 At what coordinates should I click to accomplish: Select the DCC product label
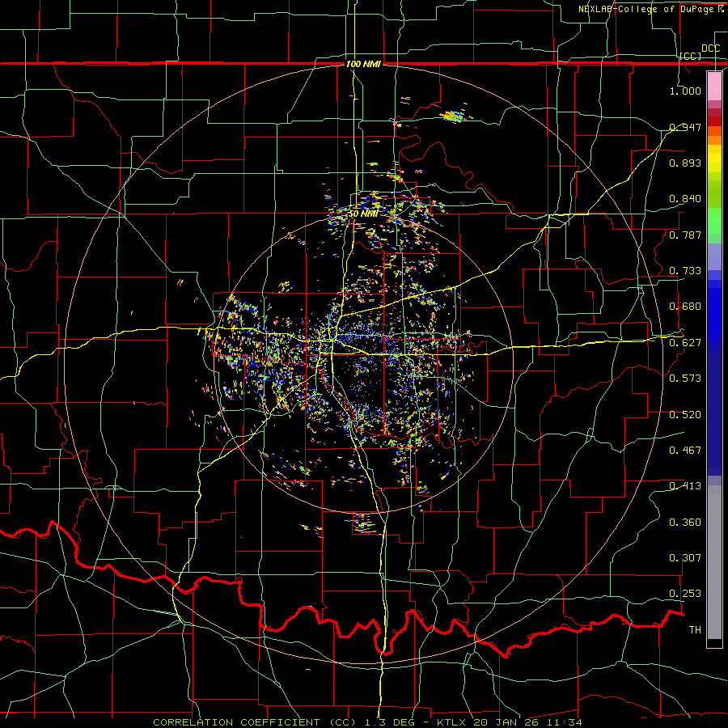[710, 49]
